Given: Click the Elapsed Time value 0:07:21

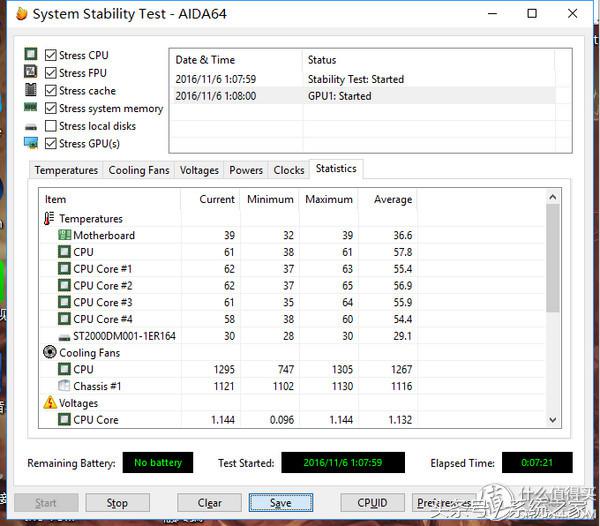Looking at the screenshot, I should [537, 462].
